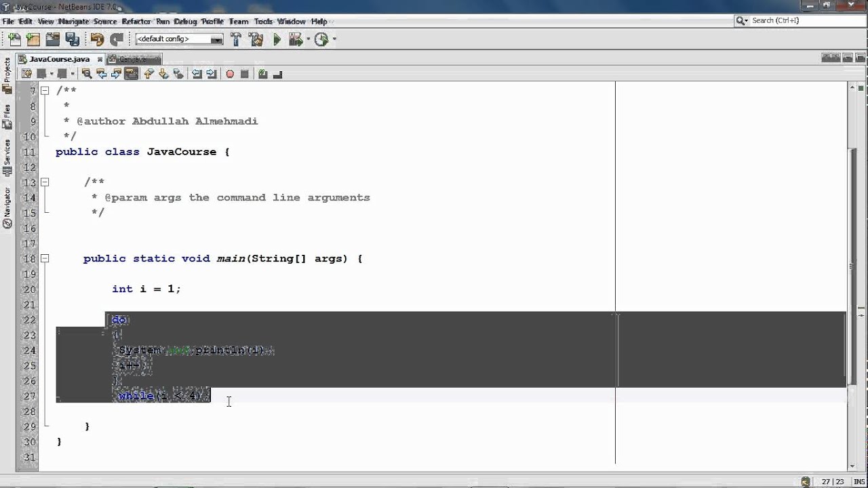Switch to the JavaCourse.java tab
868x488 pixels.
pos(59,59)
